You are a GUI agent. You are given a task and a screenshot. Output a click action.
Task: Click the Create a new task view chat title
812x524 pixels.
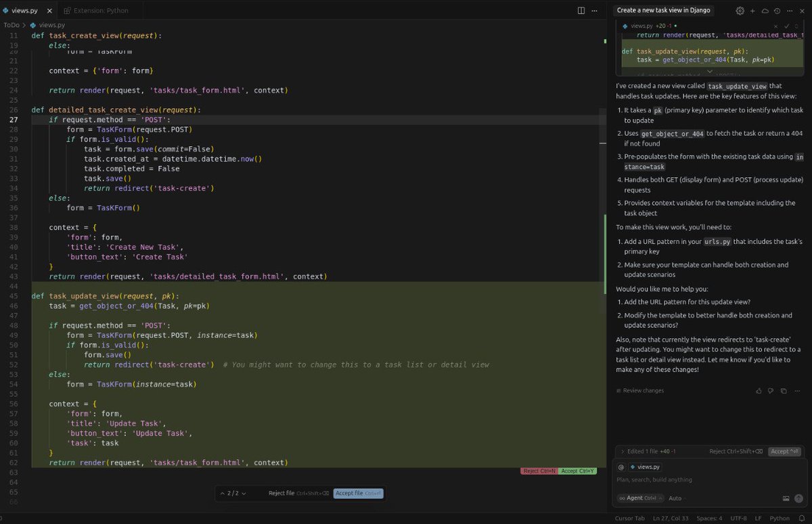point(663,10)
